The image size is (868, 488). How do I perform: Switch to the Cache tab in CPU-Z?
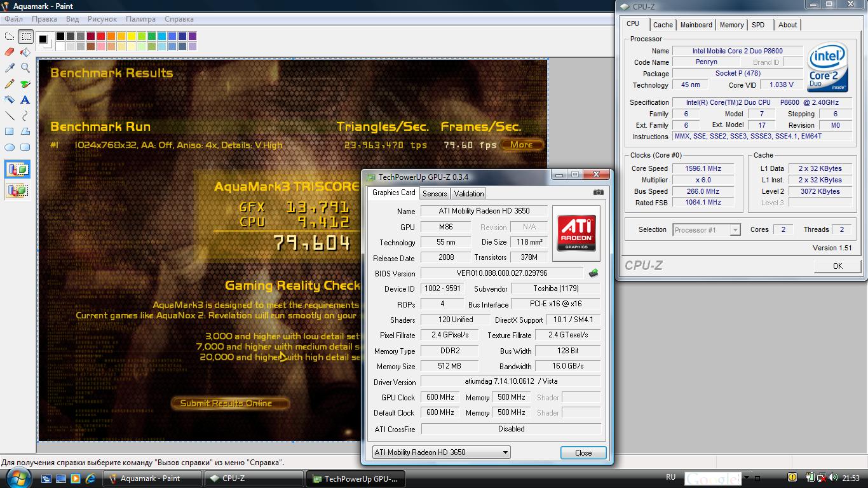click(x=663, y=25)
